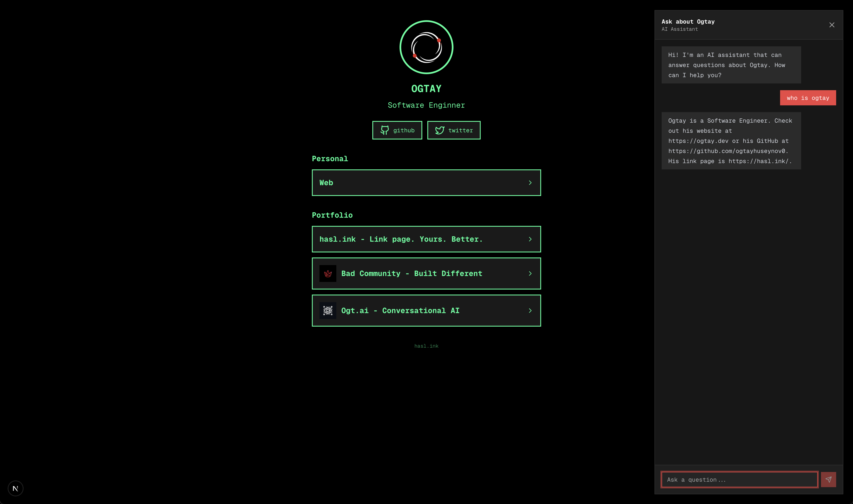
Task: Expand the Bad Community card chevron
Action: [x=530, y=273]
